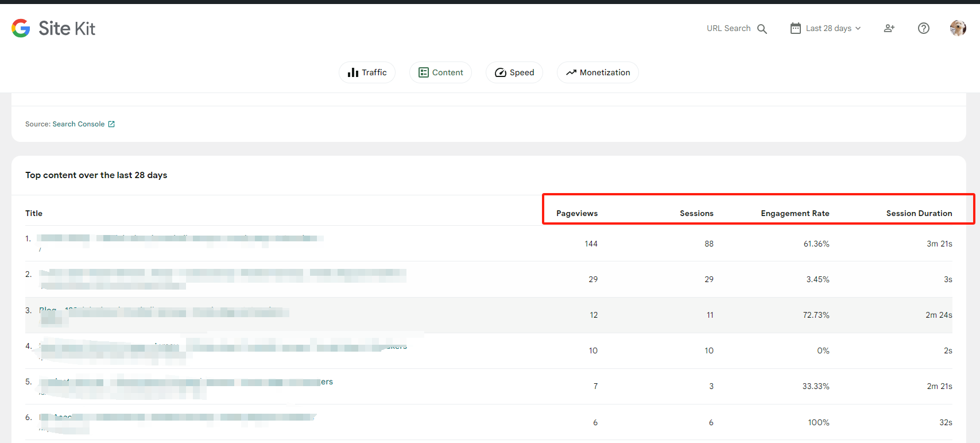Open the user profile avatar
The image size is (980, 443).
[x=958, y=28]
